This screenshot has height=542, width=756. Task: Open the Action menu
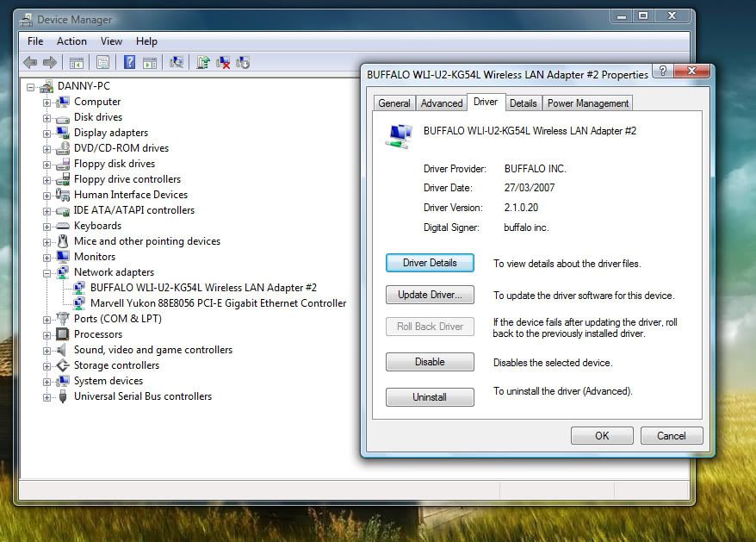(x=71, y=41)
